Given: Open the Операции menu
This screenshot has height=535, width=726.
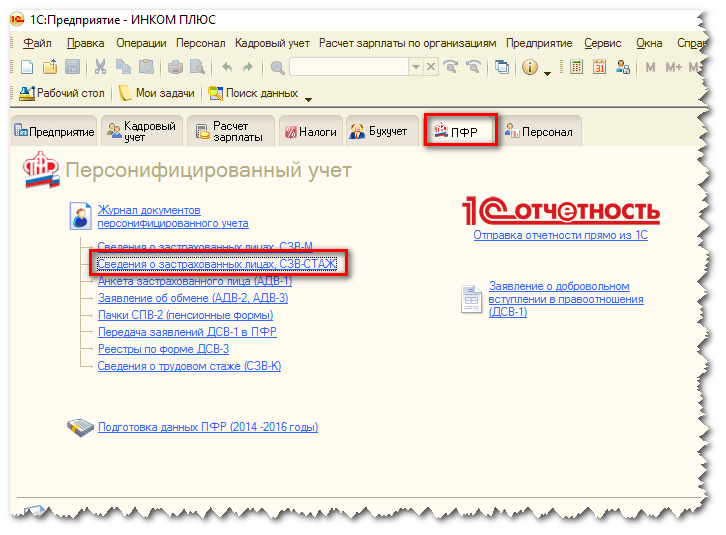Looking at the screenshot, I should click(141, 43).
